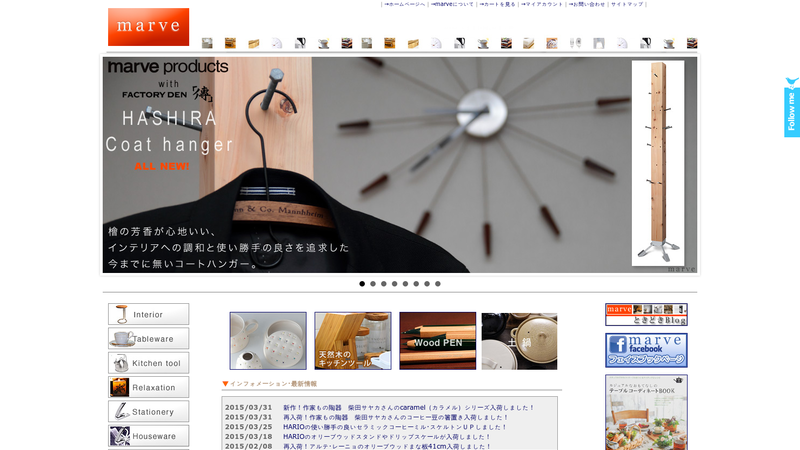
Task: Open the サイトマップ link
Action: tap(627, 4)
